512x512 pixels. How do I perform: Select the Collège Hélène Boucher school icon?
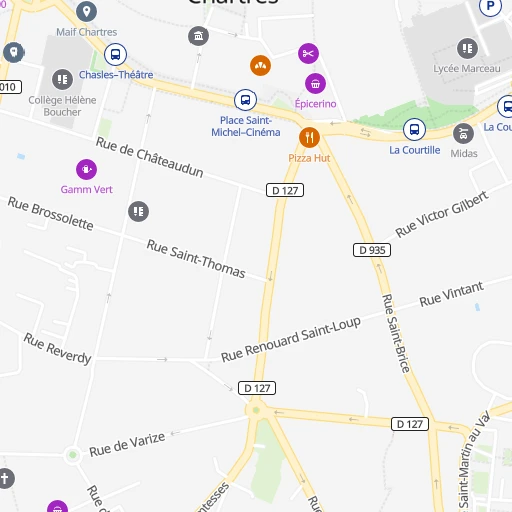coord(62,79)
